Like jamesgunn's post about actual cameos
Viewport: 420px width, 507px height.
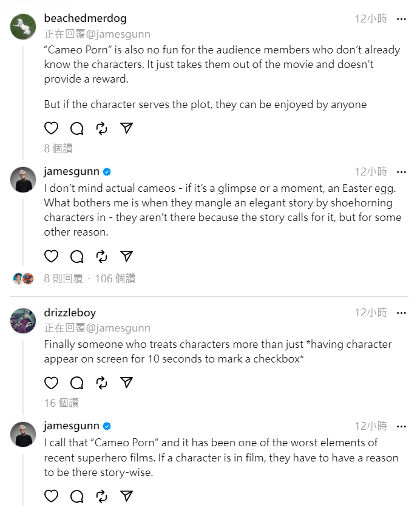[x=52, y=256]
